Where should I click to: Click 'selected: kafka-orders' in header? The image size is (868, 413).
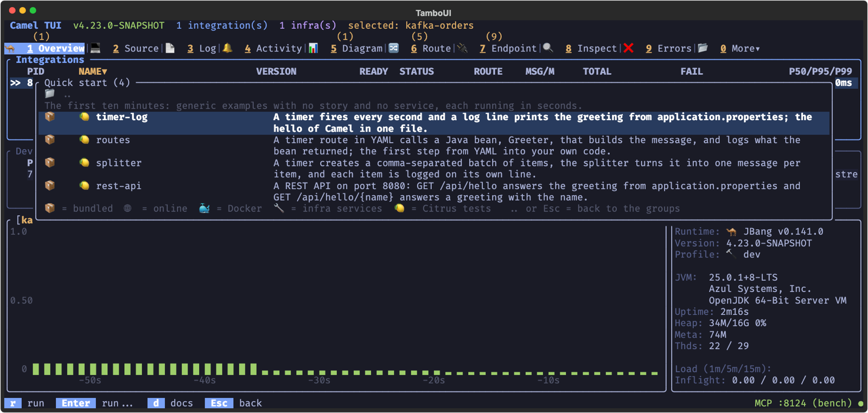click(x=411, y=25)
